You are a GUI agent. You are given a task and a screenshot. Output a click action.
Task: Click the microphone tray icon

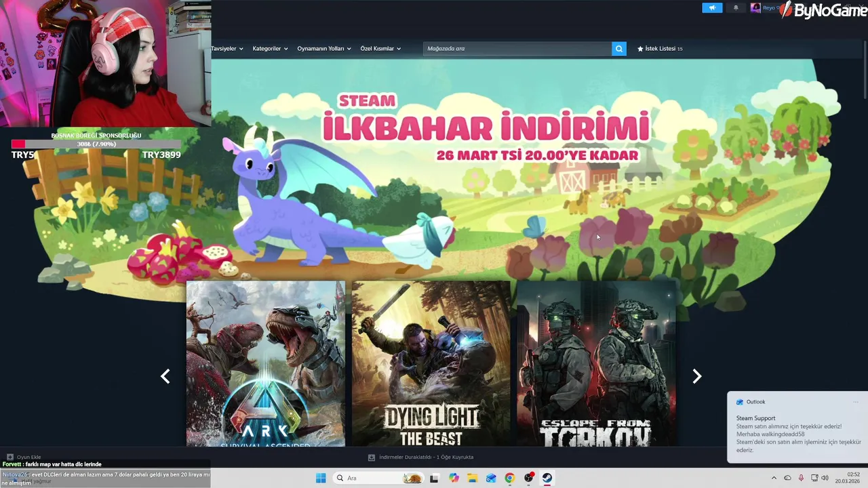(x=801, y=478)
